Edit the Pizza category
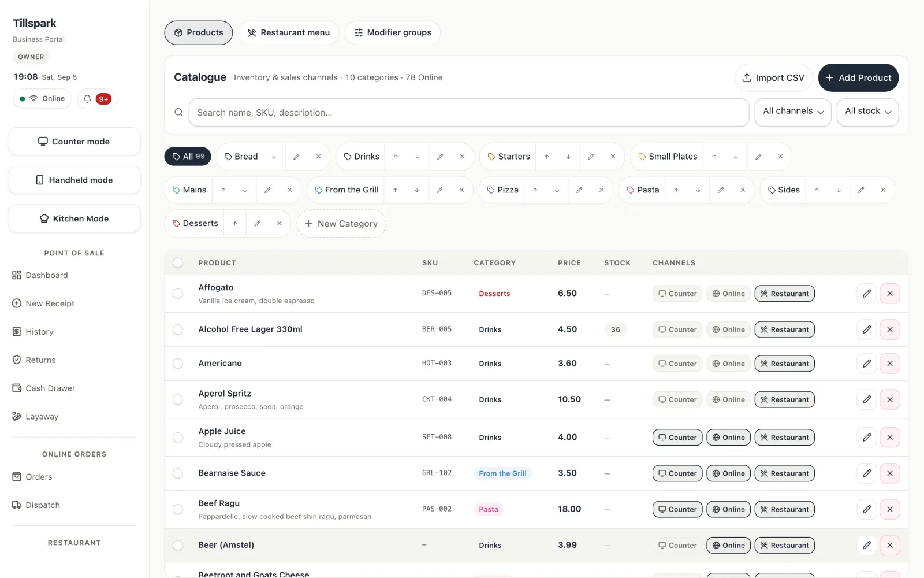The width and height of the screenshot is (924, 578). [x=579, y=190]
